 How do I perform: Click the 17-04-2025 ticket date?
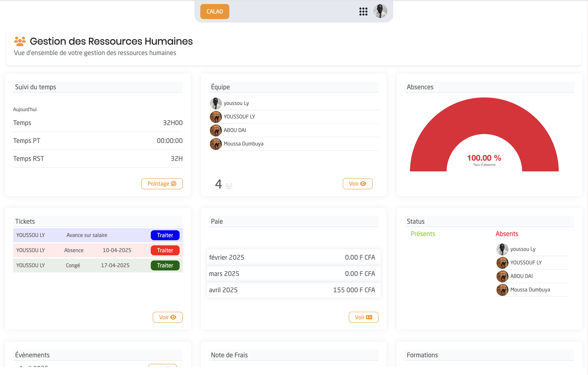point(115,265)
